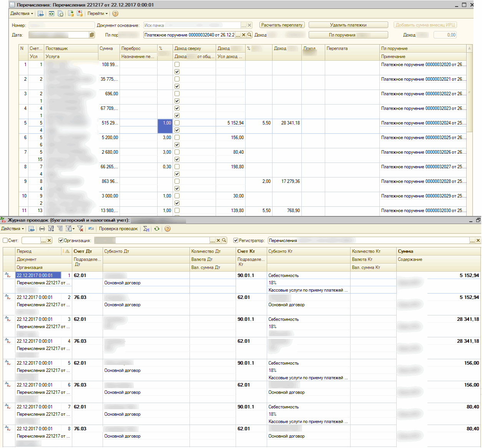Click the refresh icon in the journal toolbar
The image size is (482, 448).
tap(157, 229)
